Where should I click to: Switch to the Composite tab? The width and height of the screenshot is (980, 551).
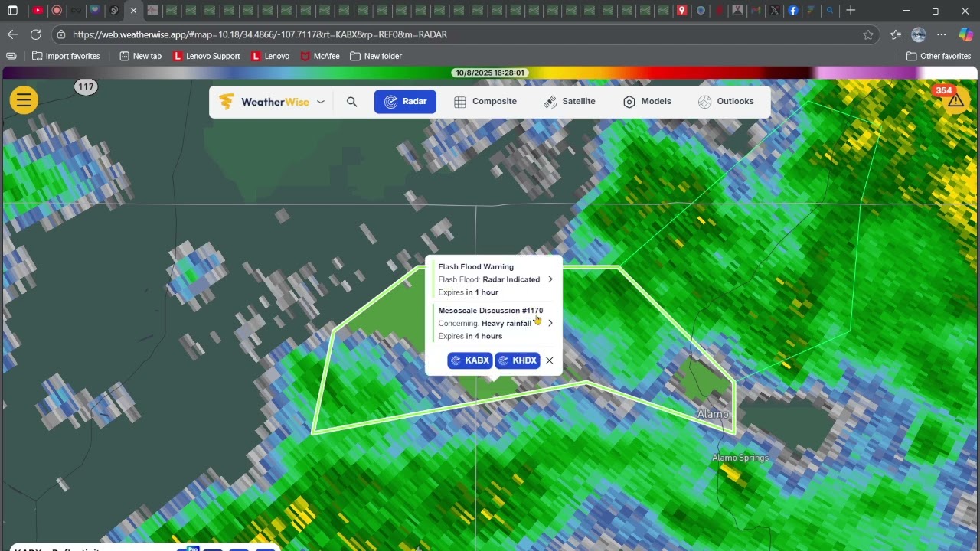(x=485, y=102)
